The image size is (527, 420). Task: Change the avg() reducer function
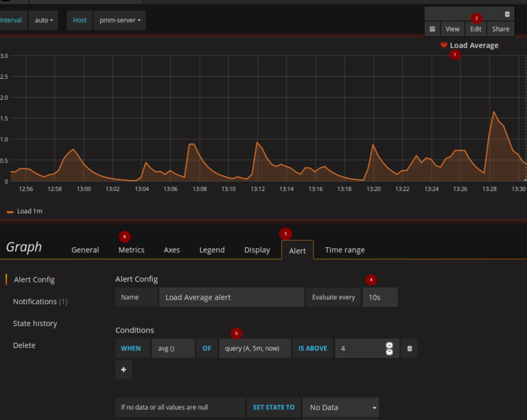173,348
